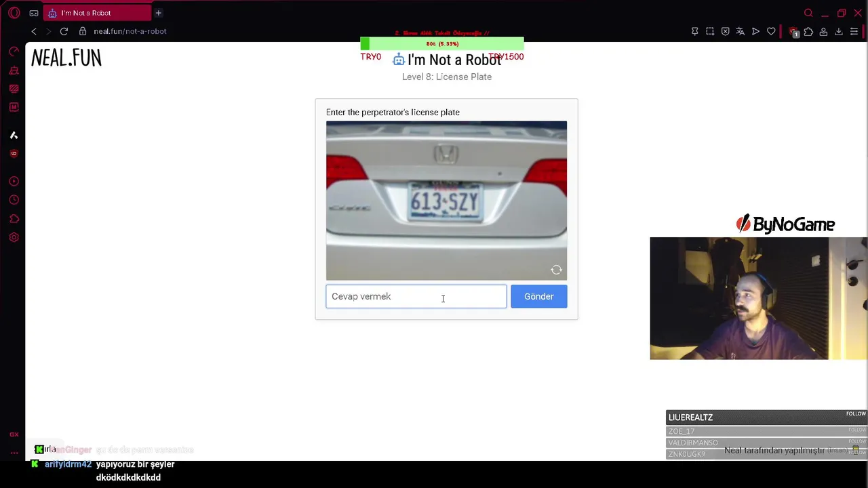868x488 pixels.
Task: Click the 'Level 8: License Plate' subtitle
Action: click(447, 77)
